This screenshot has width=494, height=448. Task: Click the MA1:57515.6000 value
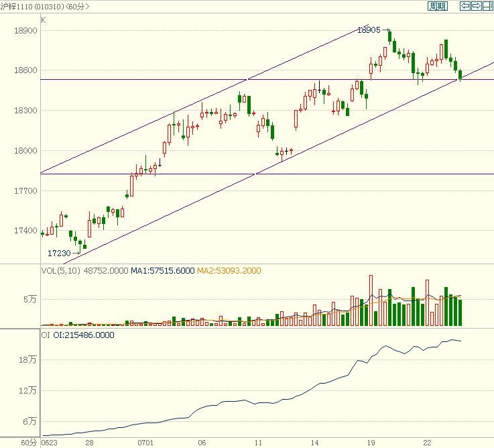pos(163,270)
